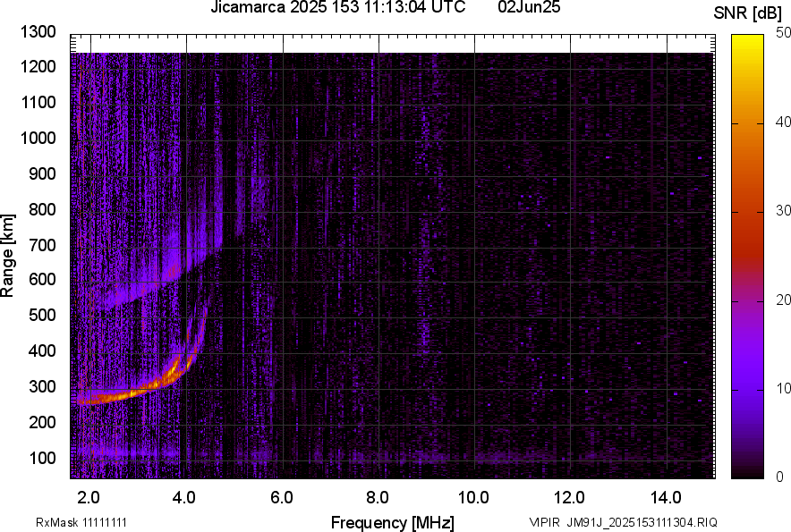This screenshot has height=532, width=791.
Task: Click the range tick label '1300'
Action: pos(38,32)
